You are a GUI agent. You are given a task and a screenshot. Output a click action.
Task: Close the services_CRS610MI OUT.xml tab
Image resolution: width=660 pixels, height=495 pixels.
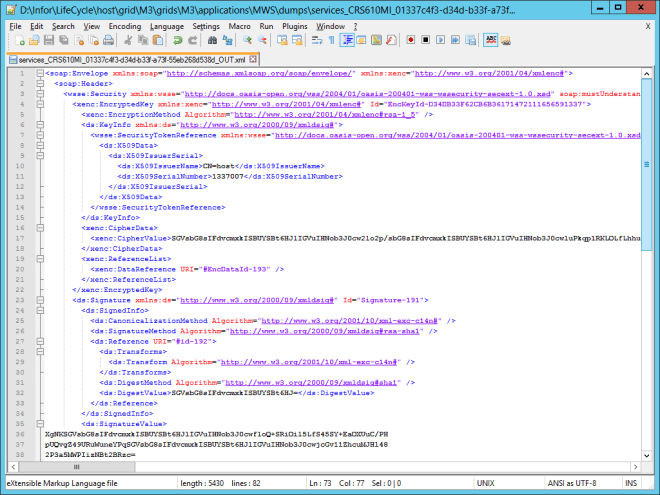(x=252, y=59)
